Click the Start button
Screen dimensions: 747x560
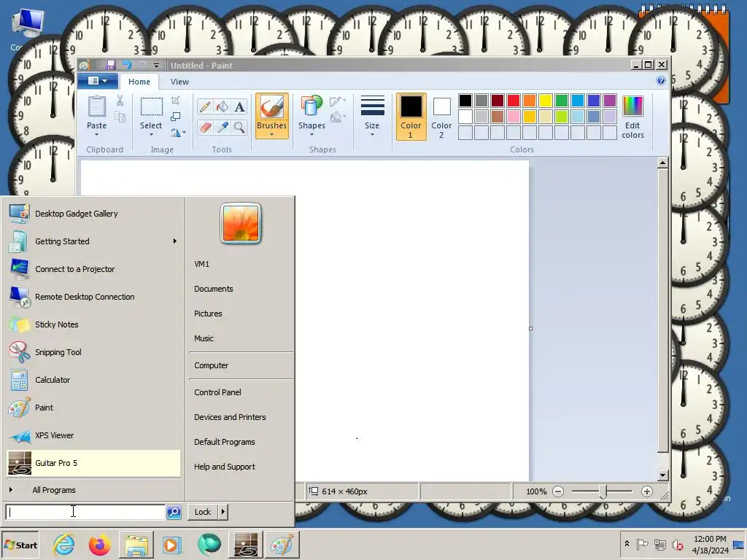20,545
